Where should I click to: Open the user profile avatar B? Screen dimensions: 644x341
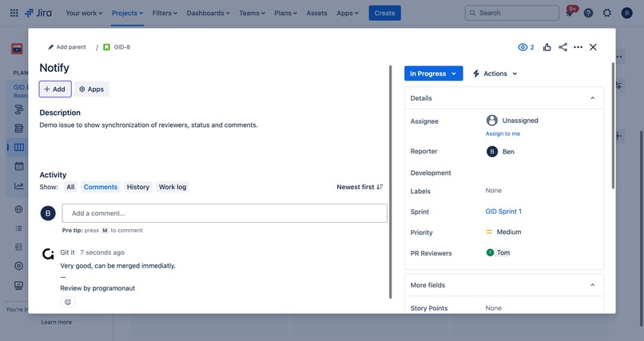click(x=626, y=13)
